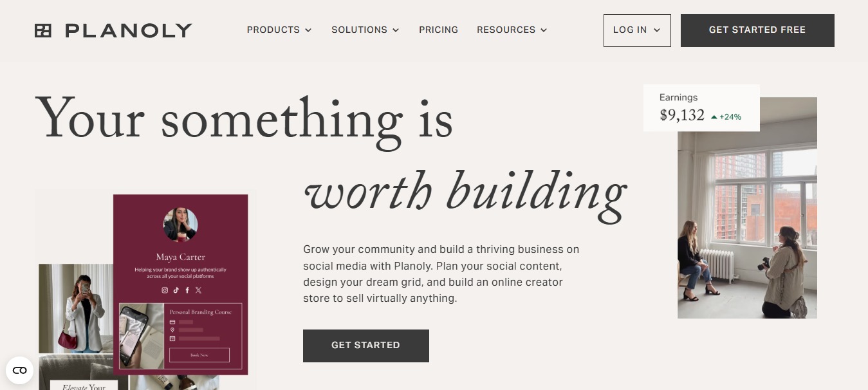Open the Resources dropdown

tap(512, 30)
